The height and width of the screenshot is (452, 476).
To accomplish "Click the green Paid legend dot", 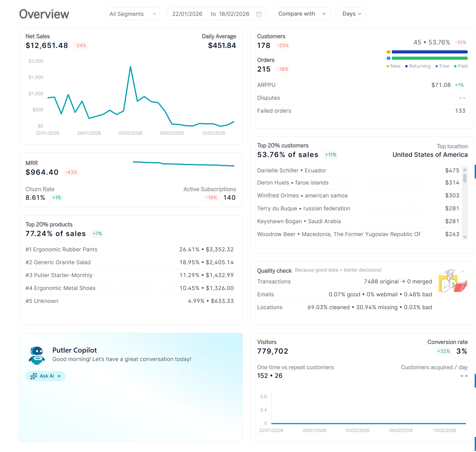I will [455, 66].
